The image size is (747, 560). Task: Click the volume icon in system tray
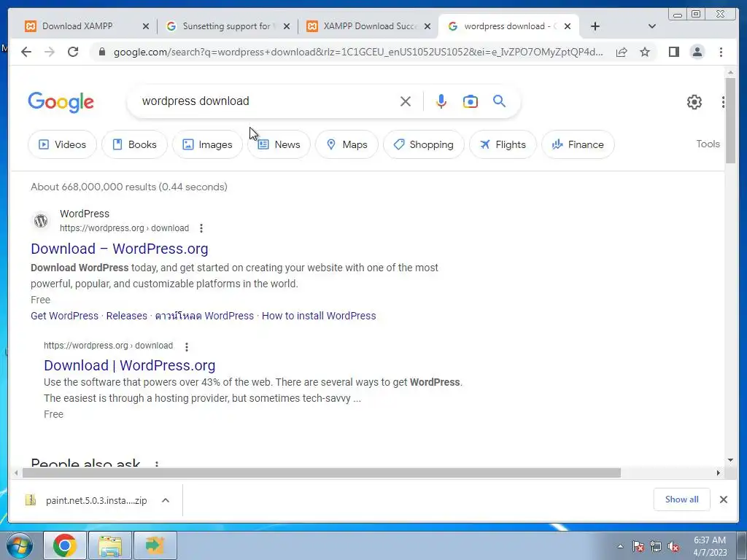coord(673,547)
